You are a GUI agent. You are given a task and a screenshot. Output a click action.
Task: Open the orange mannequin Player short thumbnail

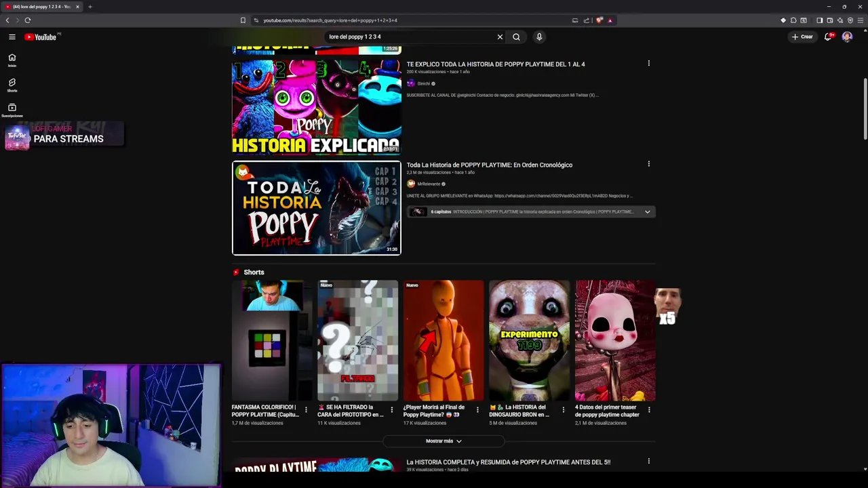coord(443,340)
